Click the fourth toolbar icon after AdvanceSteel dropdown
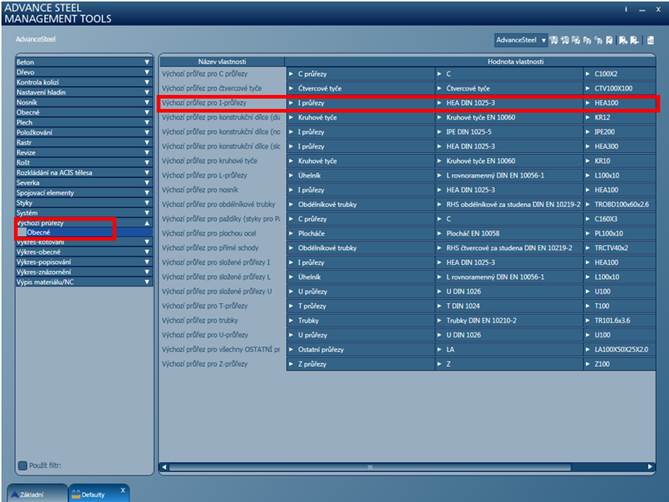Viewport: 669px width, 502px height. tap(587, 40)
